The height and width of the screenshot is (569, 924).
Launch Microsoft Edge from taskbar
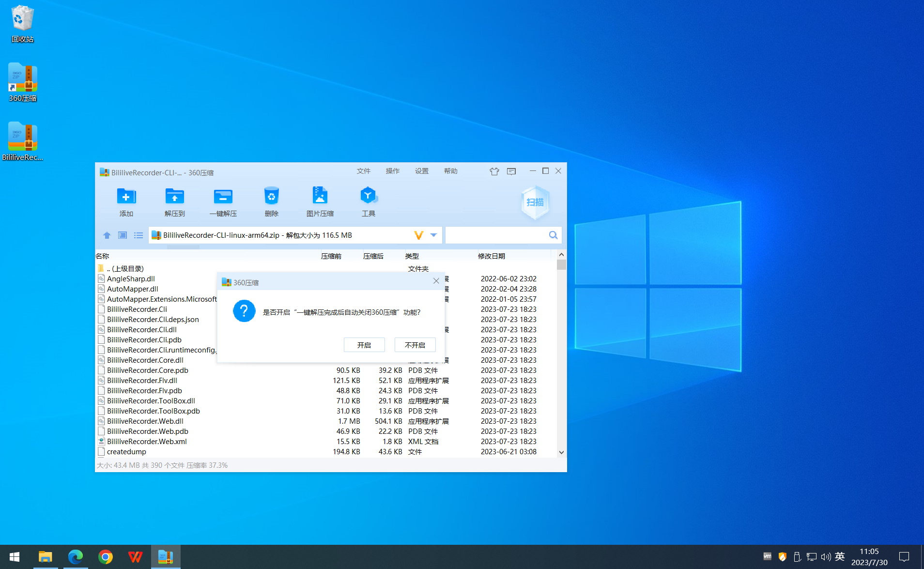[76, 557]
